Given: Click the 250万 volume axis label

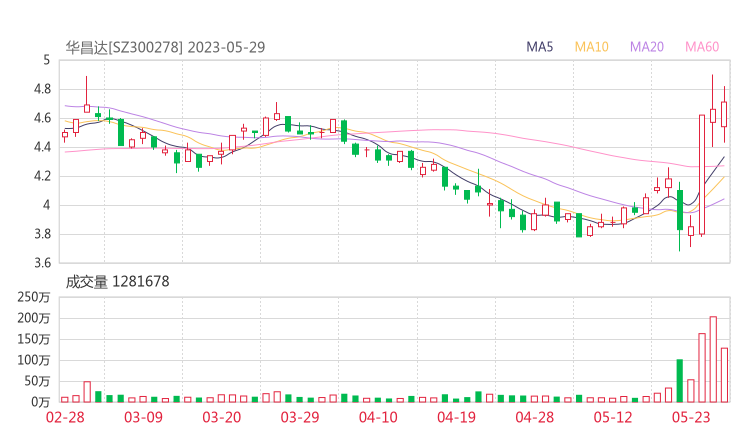Looking at the screenshot, I should pyautogui.click(x=34, y=297).
